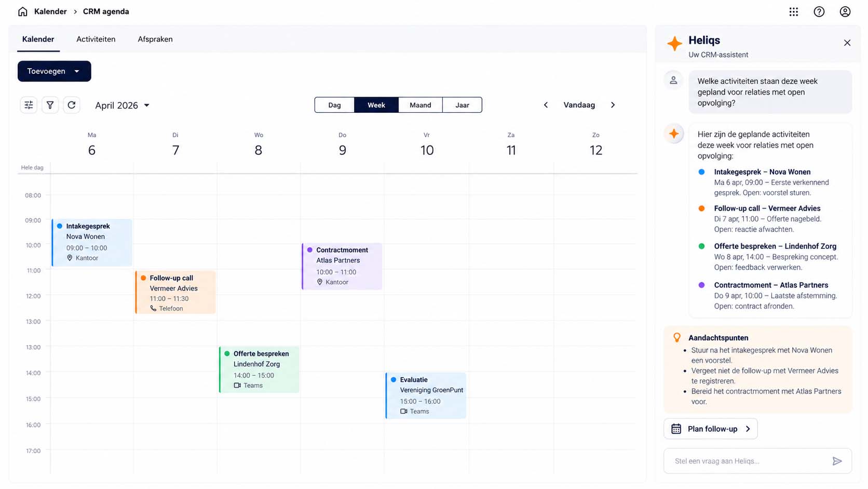The width and height of the screenshot is (868, 489).
Task: Click Offerte bespreken – Lindenhof Zorg in Heliqs list
Action: click(x=775, y=246)
